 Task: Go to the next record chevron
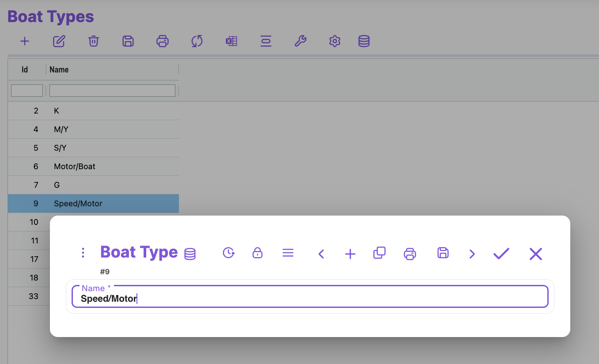(x=472, y=254)
